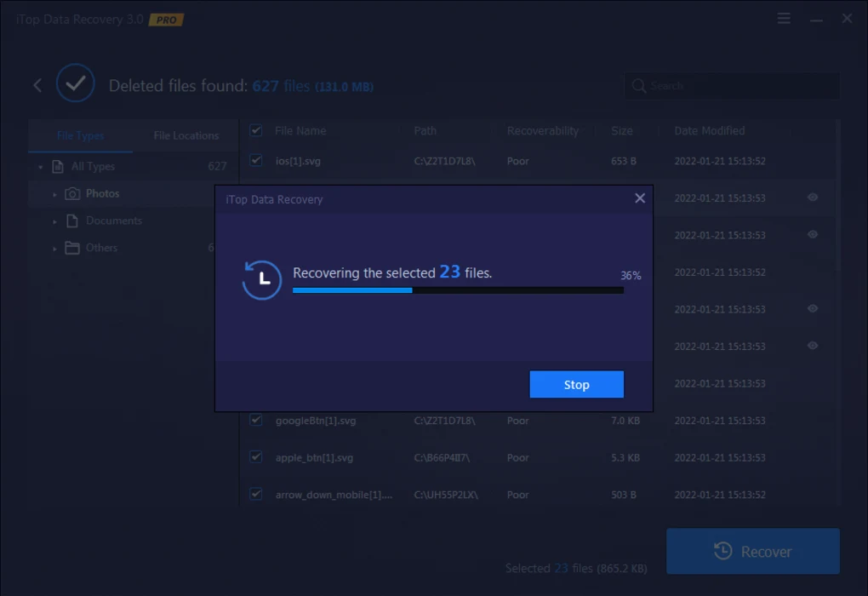Click the search magnifier icon
The width and height of the screenshot is (868, 596).
[638, 86]
